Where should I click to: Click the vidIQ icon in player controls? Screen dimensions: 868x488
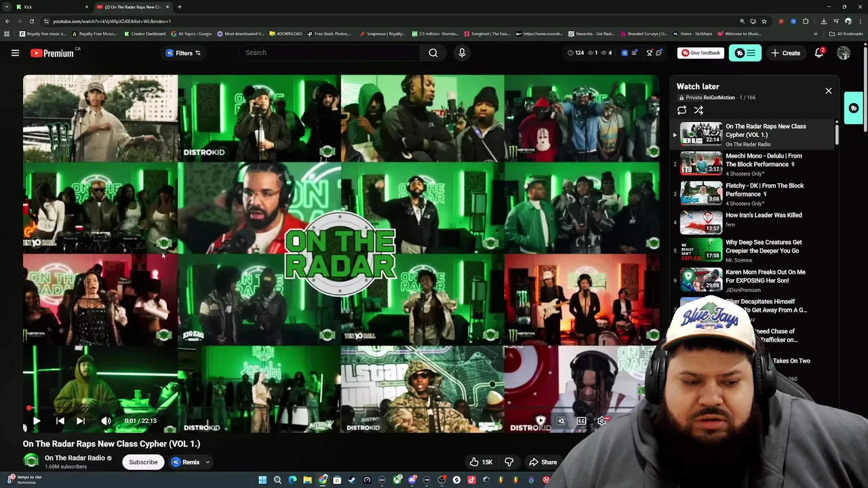[561, 421]
